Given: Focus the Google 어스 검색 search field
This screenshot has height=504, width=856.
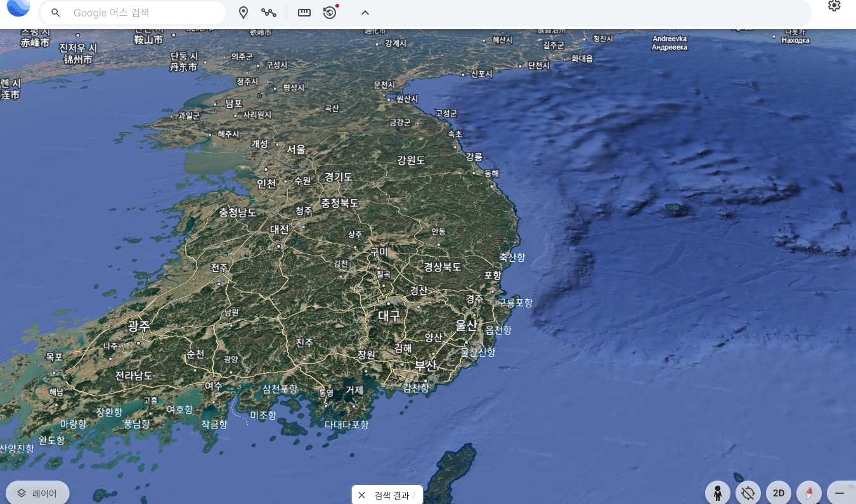Looking at the screenshot, I should pos(133,13).
